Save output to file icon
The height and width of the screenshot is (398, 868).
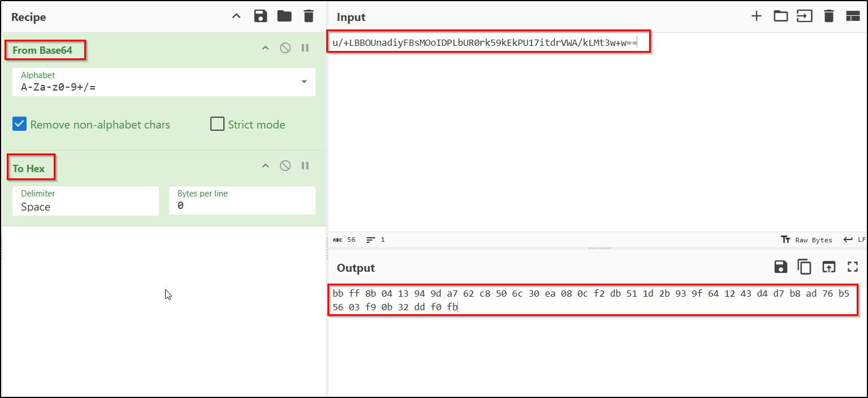781,267
